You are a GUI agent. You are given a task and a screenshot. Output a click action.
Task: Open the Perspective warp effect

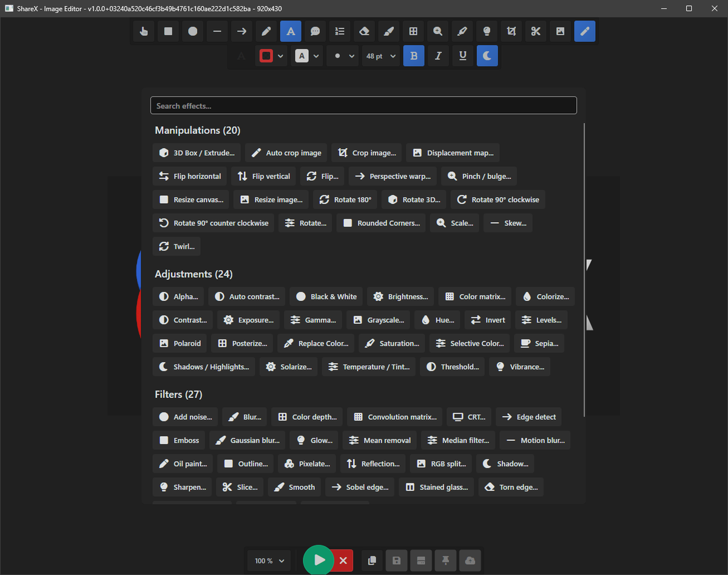point(393,176)
